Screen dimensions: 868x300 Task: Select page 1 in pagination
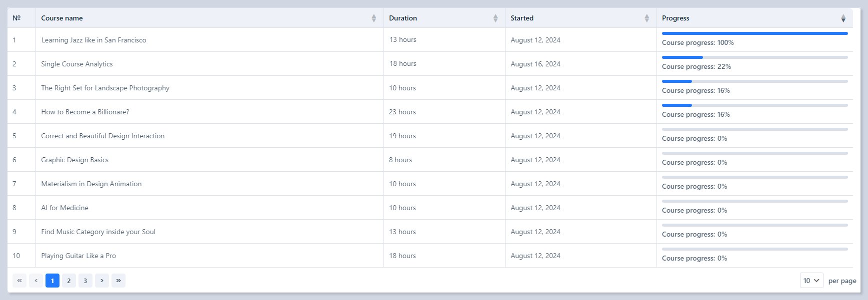point(52,281)
